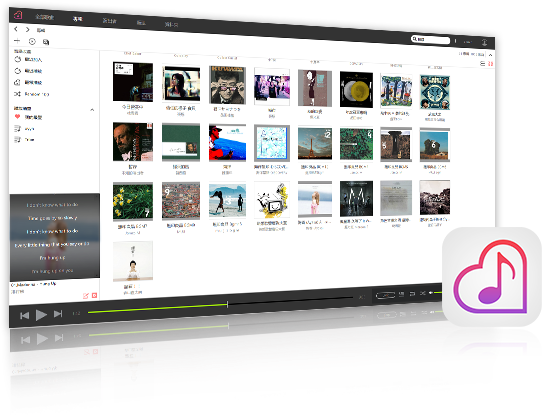Skip to the next track
Viewport: 542px width, 415px height.
(58, 314)
